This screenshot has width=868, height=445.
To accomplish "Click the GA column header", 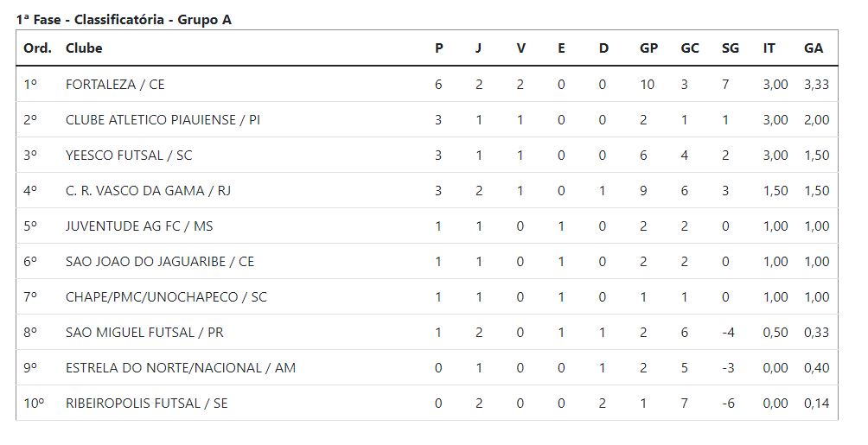I will pyautogui.click(x=813, y=48).
